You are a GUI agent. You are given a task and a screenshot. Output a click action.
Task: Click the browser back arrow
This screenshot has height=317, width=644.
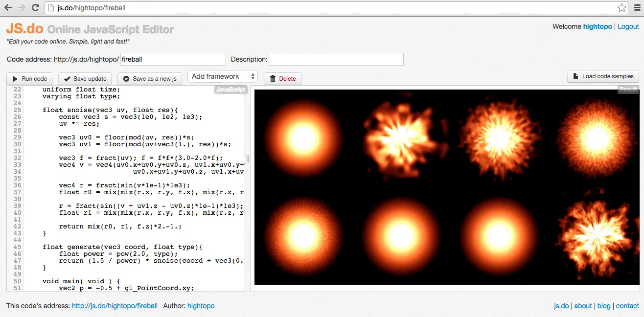point(7,7)
